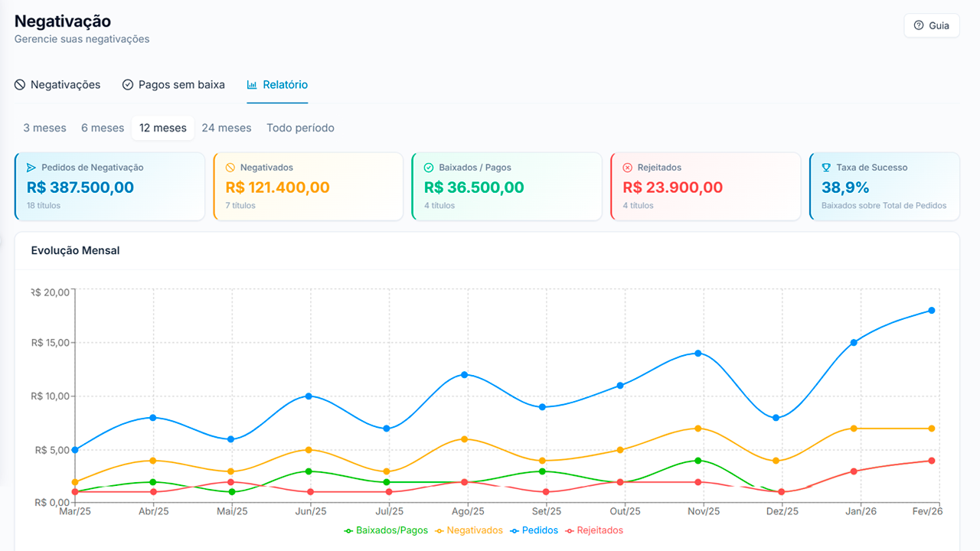
Task: Click the Pedidos de Negativação send icon
Action: pos(31,168)
